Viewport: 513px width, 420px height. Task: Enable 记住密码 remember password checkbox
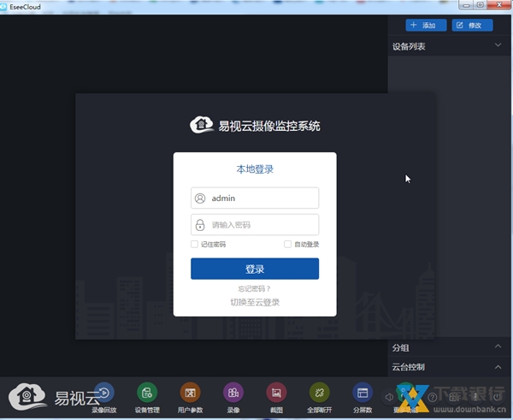click(194, 244)
